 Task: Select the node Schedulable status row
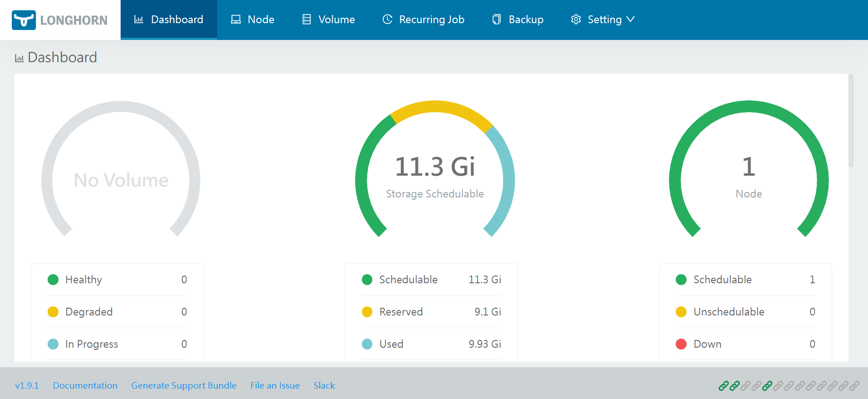(x=745, y=280)
